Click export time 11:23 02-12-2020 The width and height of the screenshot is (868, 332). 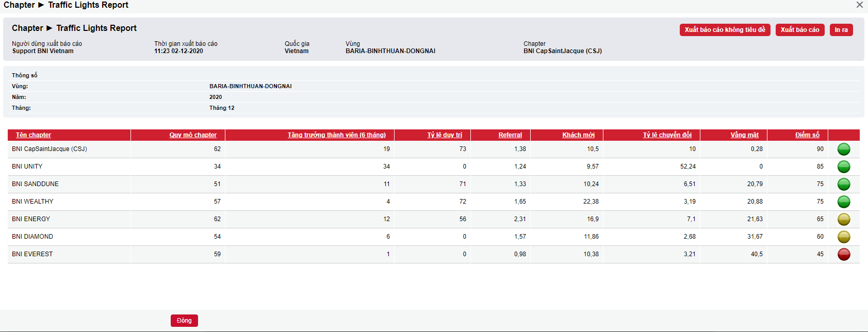tap(178, 51)
